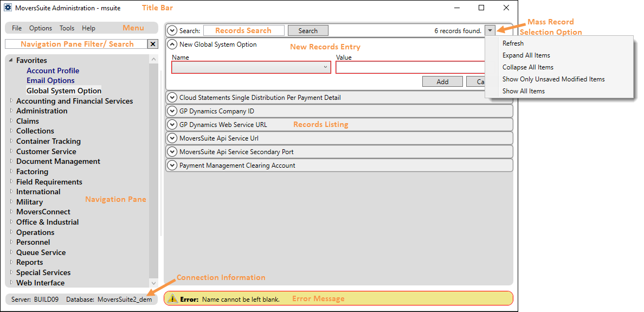Expand the Military tree node
This screenshot has width=644, height=312.
(x=11, y=202)
